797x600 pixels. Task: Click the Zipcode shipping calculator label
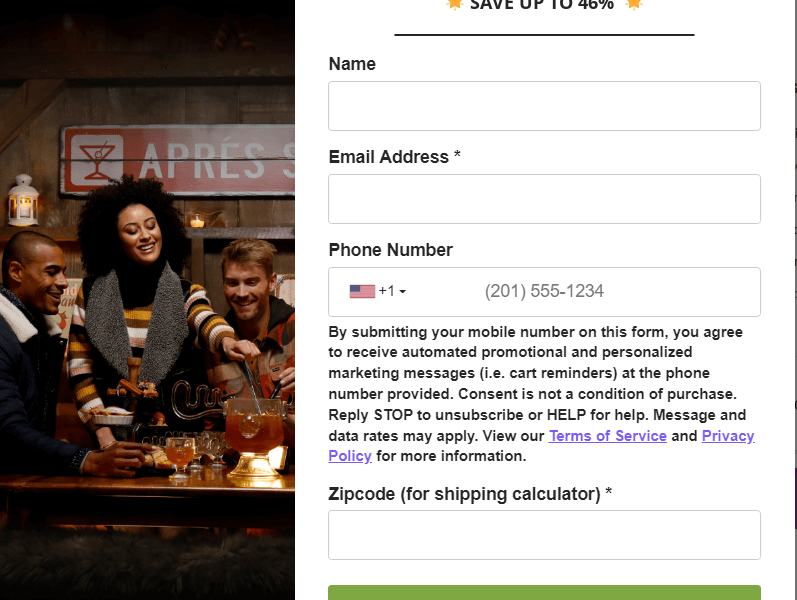[470, 494]
